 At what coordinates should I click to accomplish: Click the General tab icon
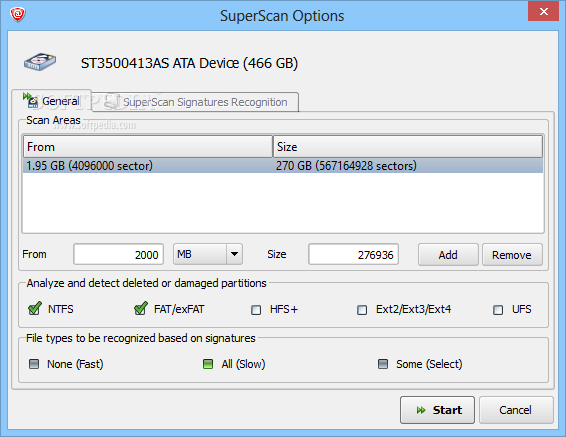coord(30,100)
